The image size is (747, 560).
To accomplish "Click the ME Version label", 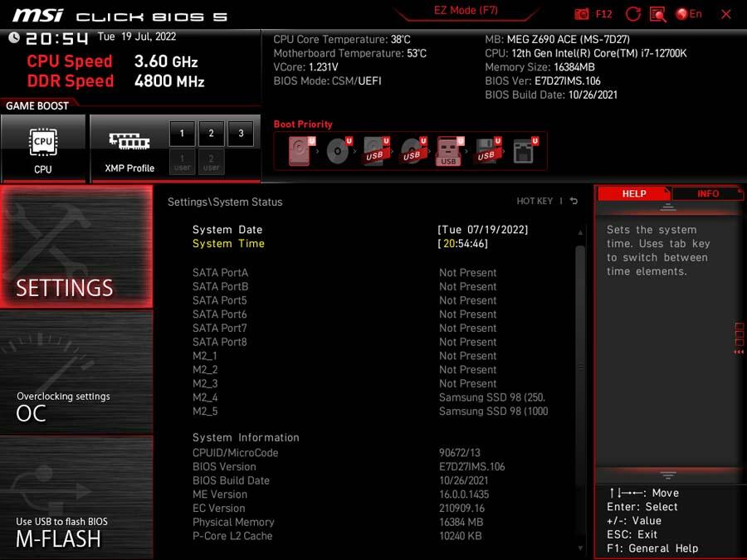I will click(x=220, y=494).
